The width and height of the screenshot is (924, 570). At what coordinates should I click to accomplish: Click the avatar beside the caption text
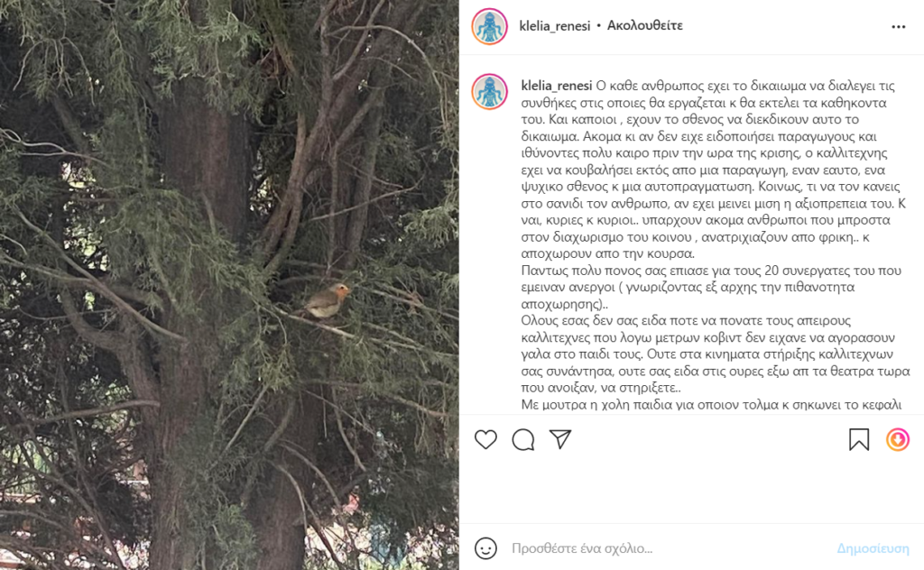tap(489, 92)
